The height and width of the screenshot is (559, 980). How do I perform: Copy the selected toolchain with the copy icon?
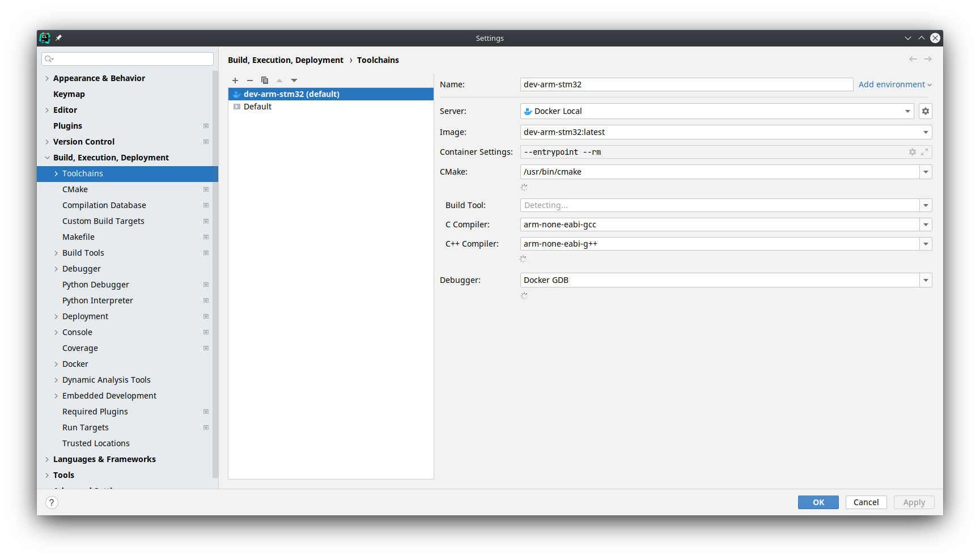pos(265,81)
